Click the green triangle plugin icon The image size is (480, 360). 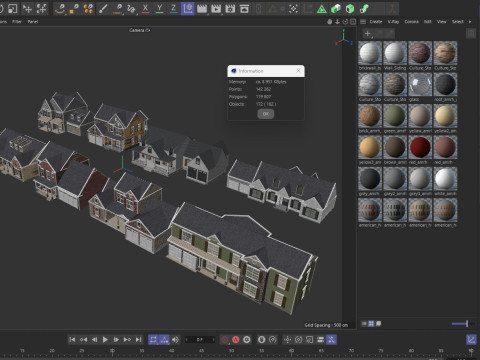tap(322, 9)
